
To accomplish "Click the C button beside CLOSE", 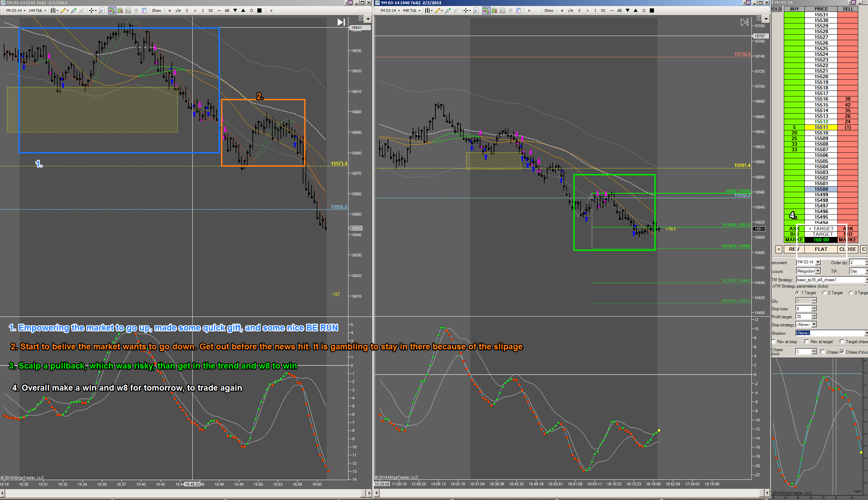I will tap(864, 249).
